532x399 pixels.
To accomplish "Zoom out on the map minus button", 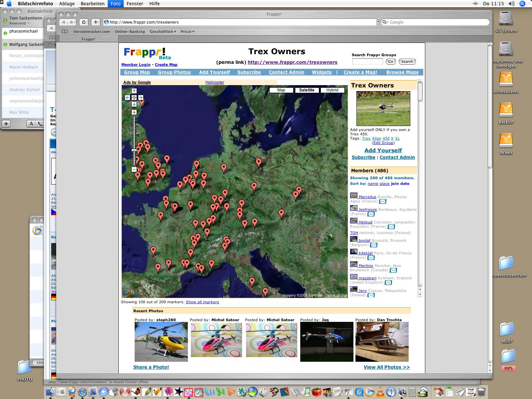I will pyautogui.click(x=134, y=170).
